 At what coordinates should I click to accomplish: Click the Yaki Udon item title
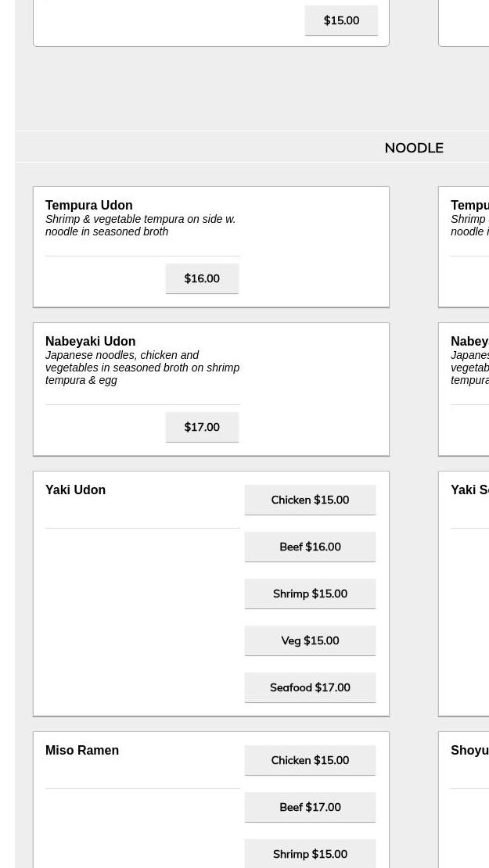pyautogui.click(x=76, y=490)
